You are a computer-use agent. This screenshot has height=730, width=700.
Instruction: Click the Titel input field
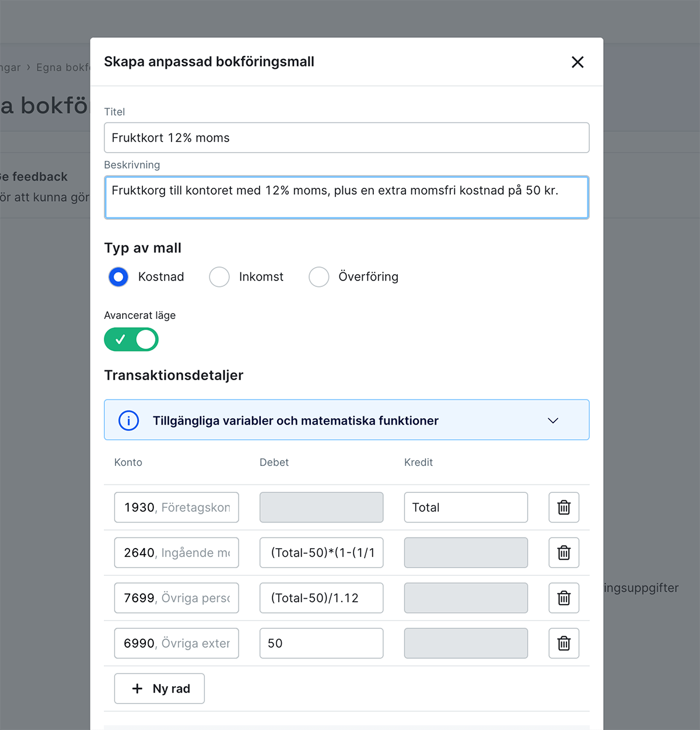pos(346,138)
